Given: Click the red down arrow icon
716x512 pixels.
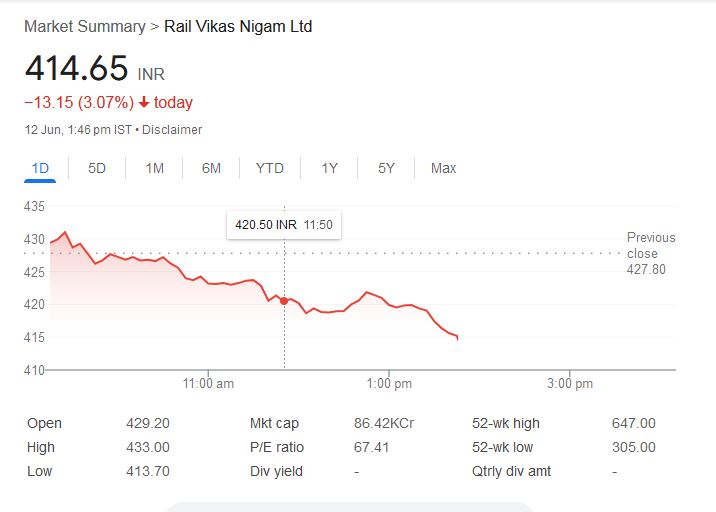Looking at the screenshot, I should coord(144,103).
